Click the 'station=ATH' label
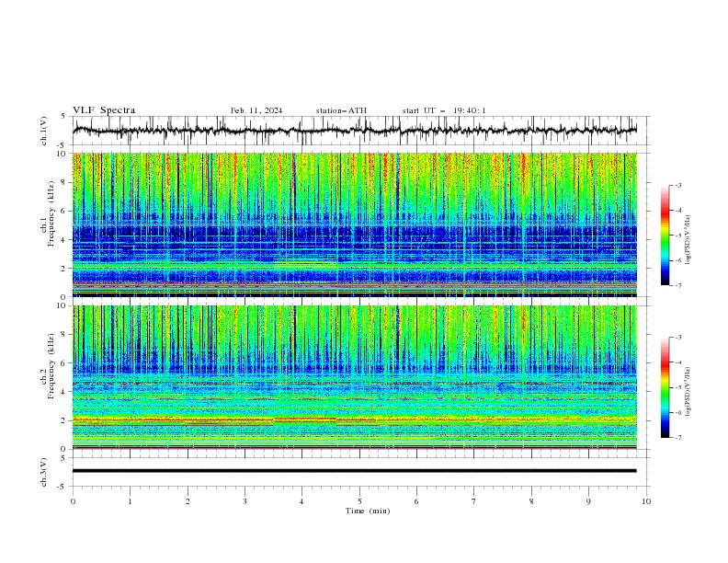 point(341,110)
